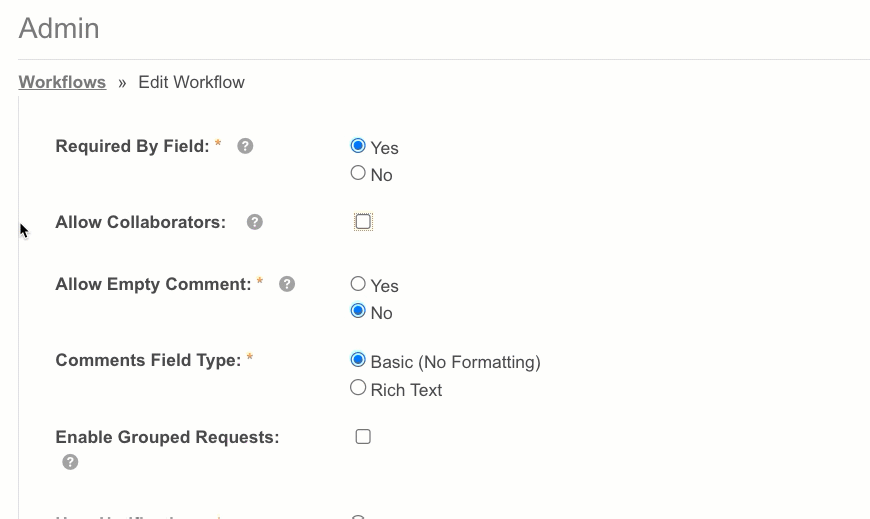Select Basic (No Formatting) comments type

[x=358, y=360]
